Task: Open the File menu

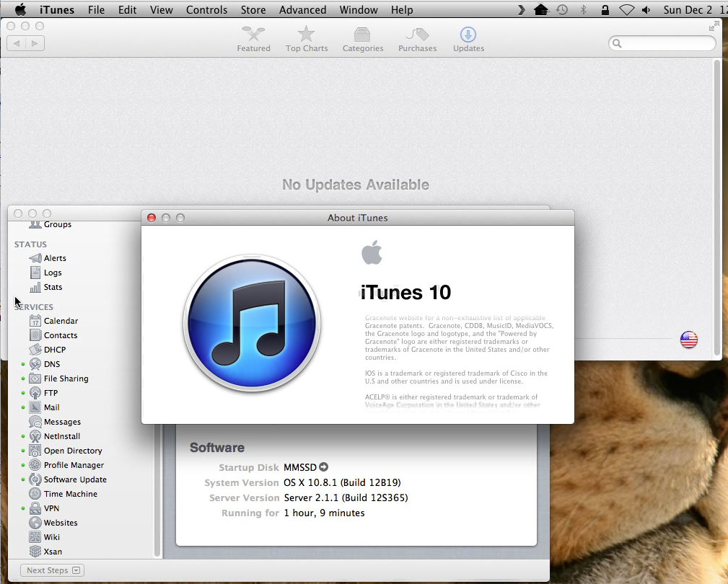Action: [x=96, y=10]
